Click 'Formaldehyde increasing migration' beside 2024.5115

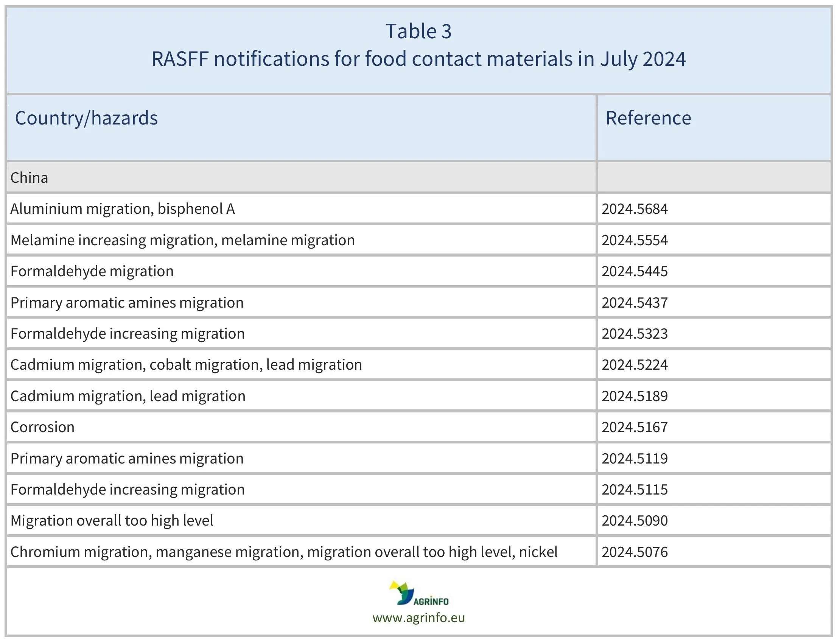pos(301,490)
